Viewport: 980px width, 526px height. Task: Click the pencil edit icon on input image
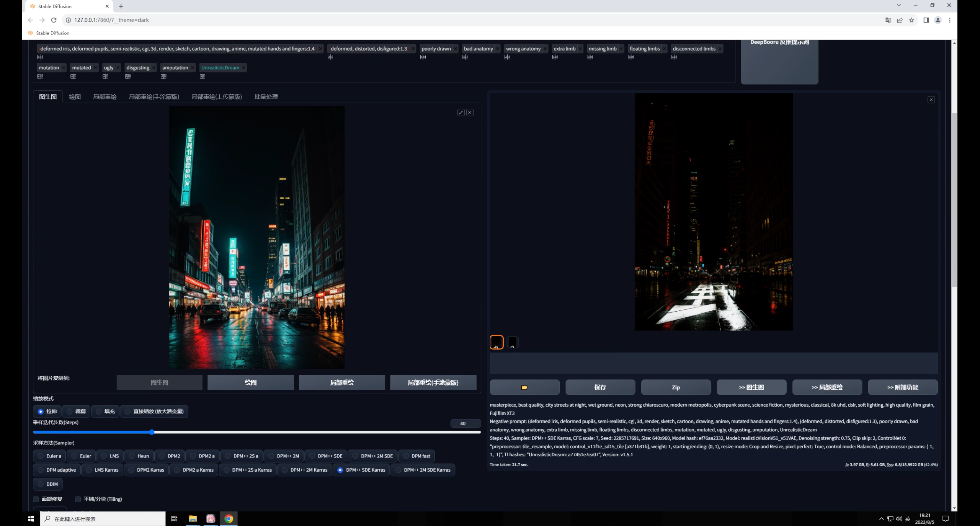pyautogui.click(x=461, y=113)
